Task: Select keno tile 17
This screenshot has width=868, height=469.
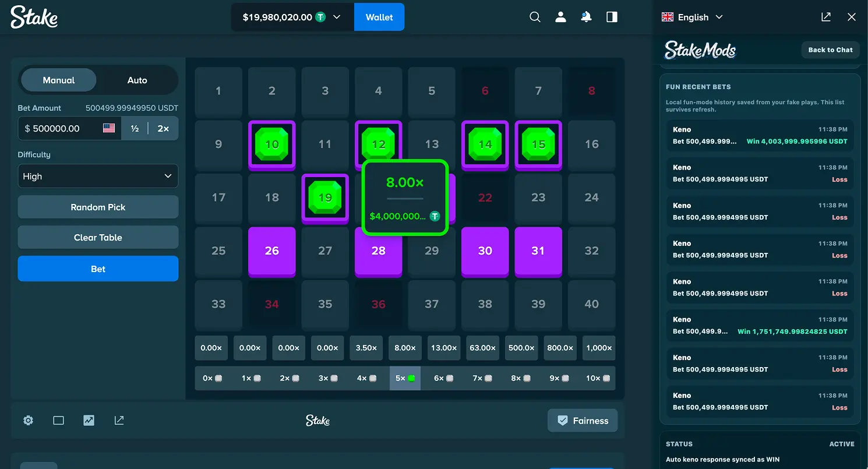Action: click(x=218, y=198)
